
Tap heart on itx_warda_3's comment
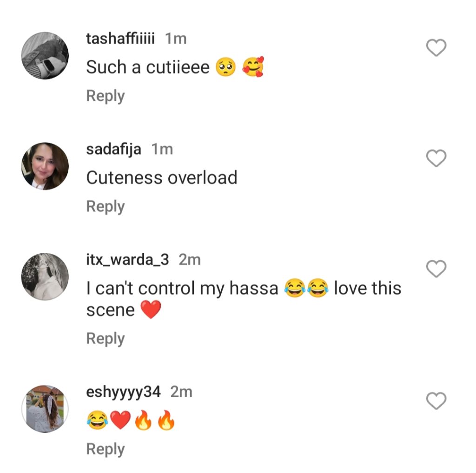point(436,269)
